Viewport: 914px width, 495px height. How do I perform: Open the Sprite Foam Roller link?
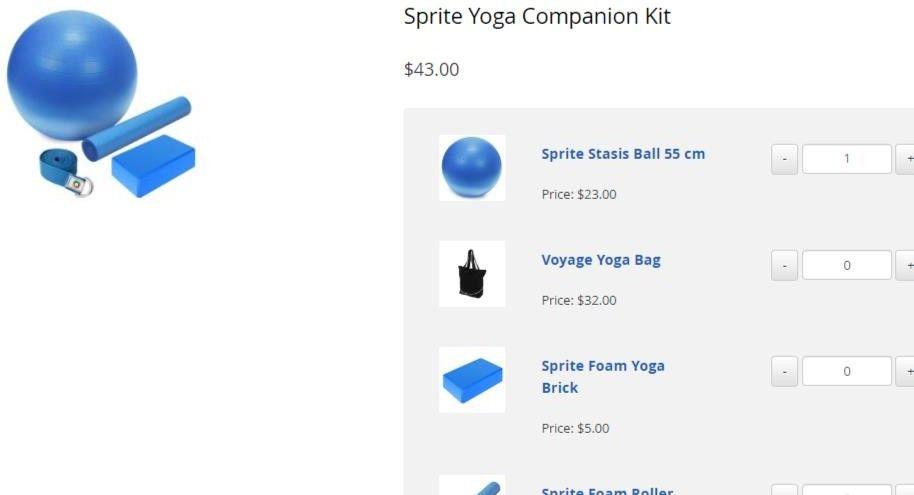607,491
